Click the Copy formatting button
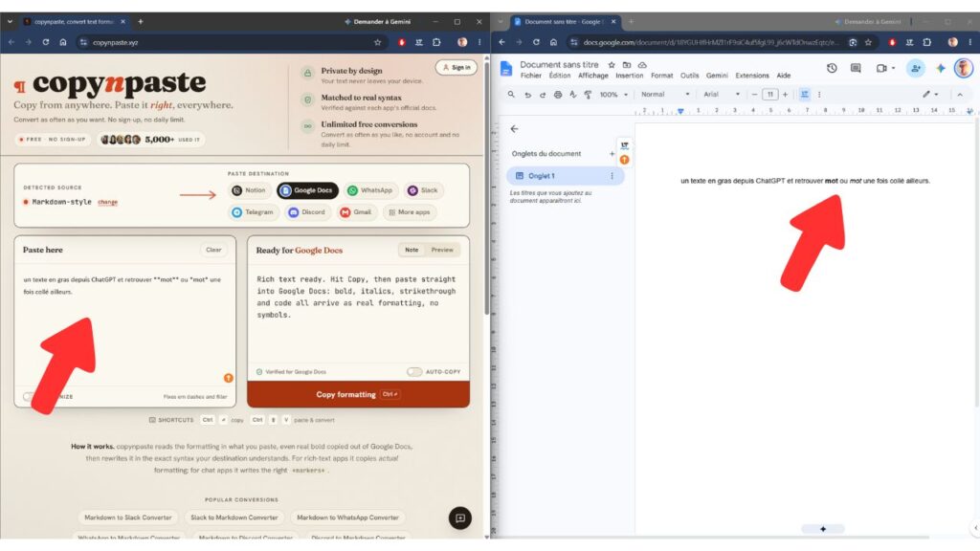The height and width of the screenshot is (551, 980). tap(358, 394)
